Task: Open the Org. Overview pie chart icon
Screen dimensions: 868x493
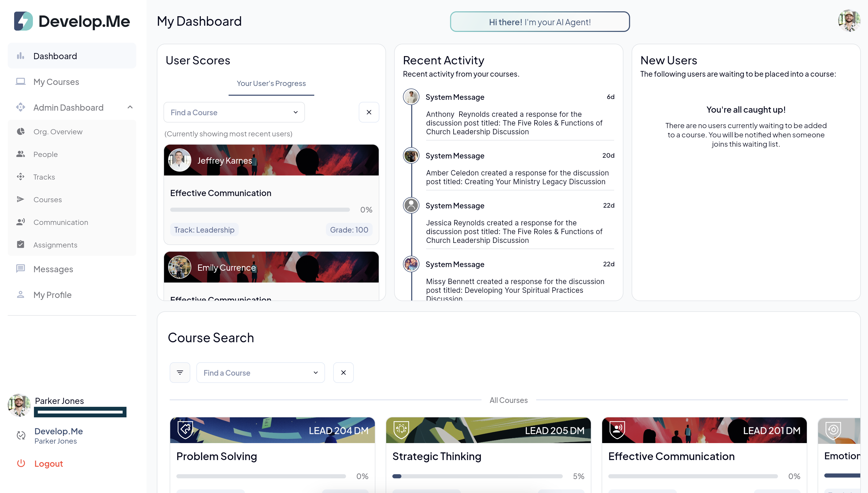Action: pyautogui.click(x=21, y=131)
